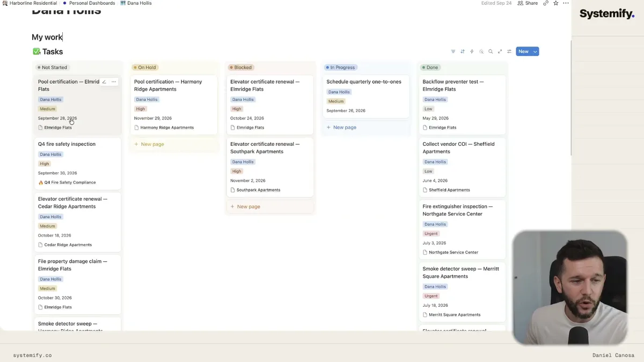Screen dimensions: 644x362
Task: Open the Tasks database title
Action: click(x=53, y=51)
